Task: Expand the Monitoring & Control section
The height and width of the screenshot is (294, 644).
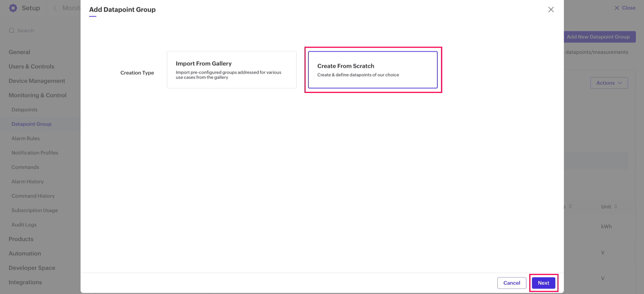Action: (38, 95)
